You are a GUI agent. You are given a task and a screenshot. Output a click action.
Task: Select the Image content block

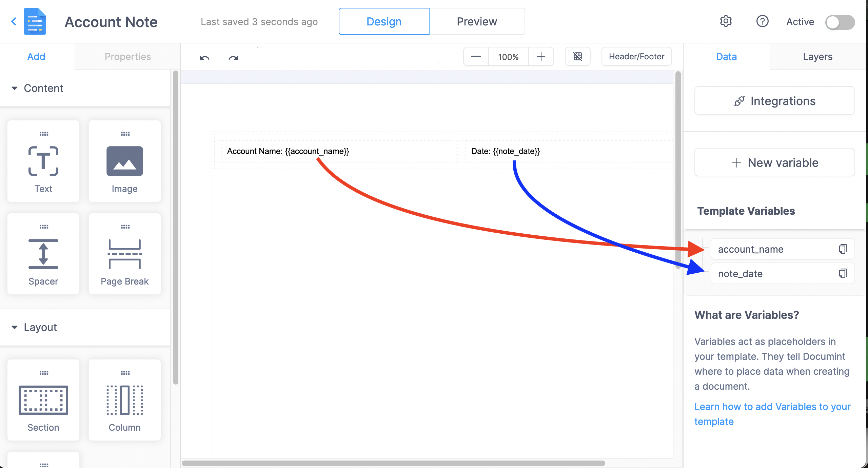pyautogui.click(x=124, y=161)
